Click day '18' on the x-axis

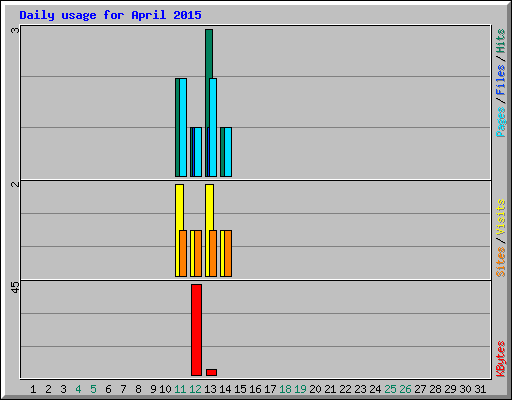coord(285,389)
